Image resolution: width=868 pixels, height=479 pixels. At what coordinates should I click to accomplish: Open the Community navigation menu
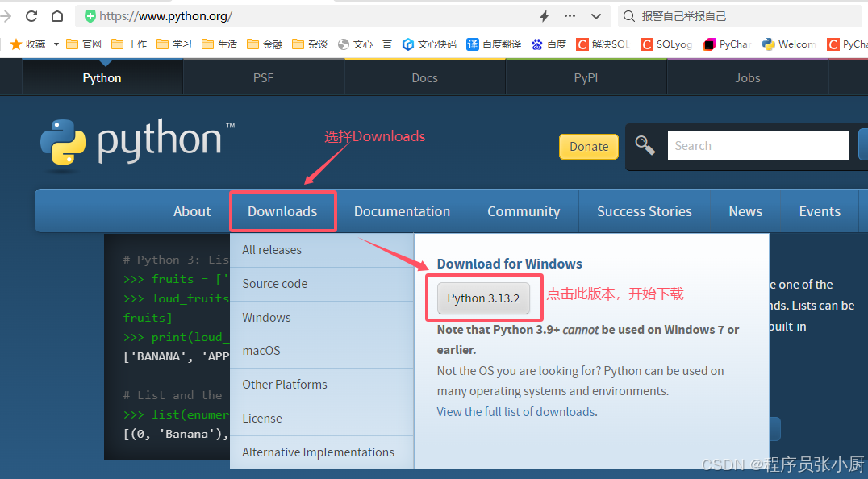coord(524,211)
